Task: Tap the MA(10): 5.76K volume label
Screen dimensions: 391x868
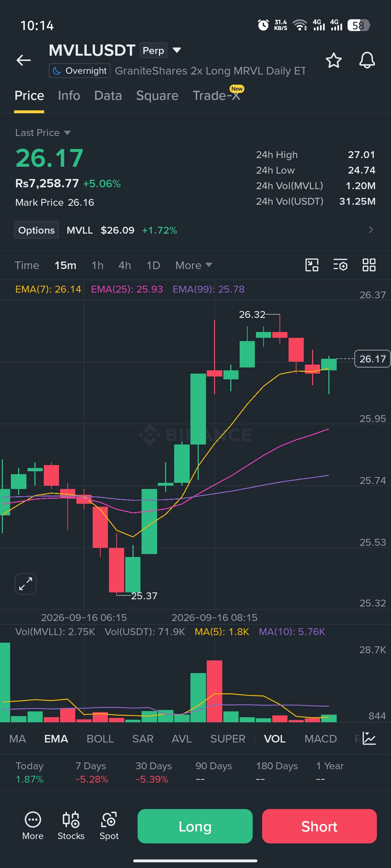Action: click(292, 632)
